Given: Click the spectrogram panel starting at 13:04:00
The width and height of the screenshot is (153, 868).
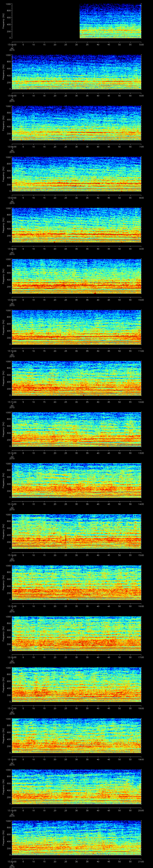Looking at the screenshot, I should 77,21.
